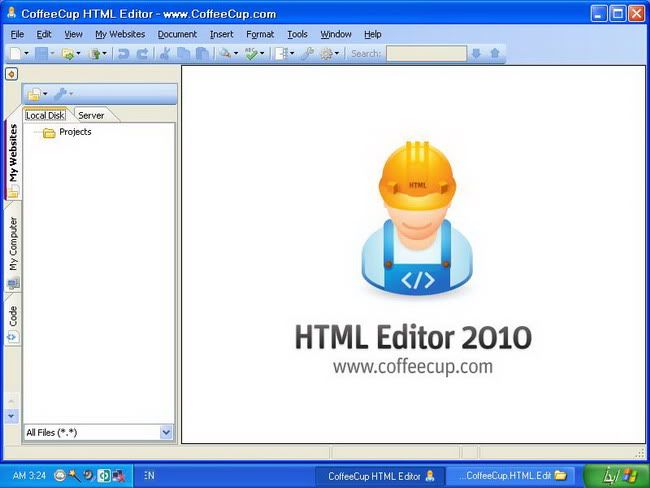Click the CoffeeCup HTML Editor taskbar button
Screen dimensions: 650x488
click(380, 476)
